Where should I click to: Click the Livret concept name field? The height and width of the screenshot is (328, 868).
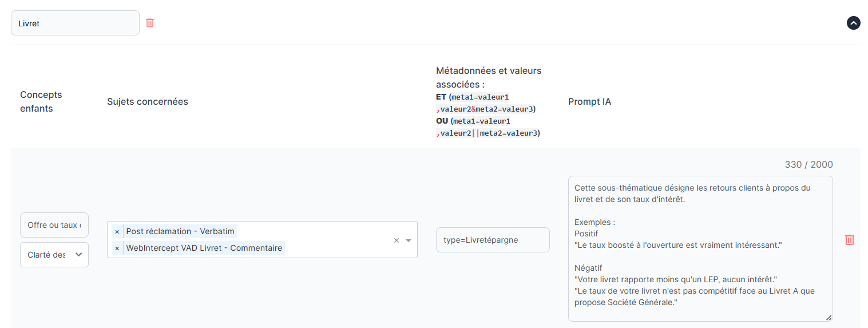coord(75,23)
